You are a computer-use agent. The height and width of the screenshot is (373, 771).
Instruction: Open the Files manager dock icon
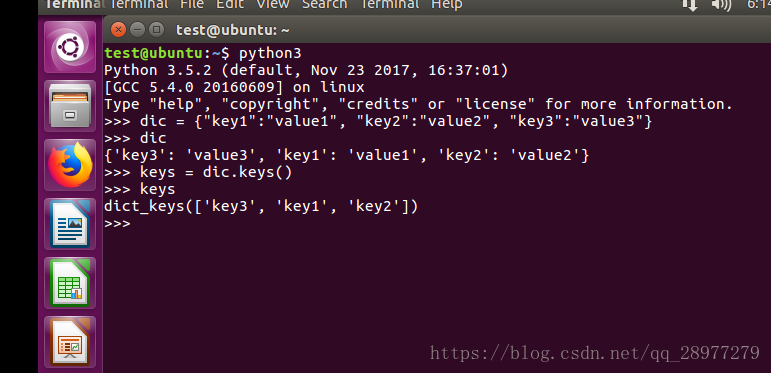coord(70,106)
